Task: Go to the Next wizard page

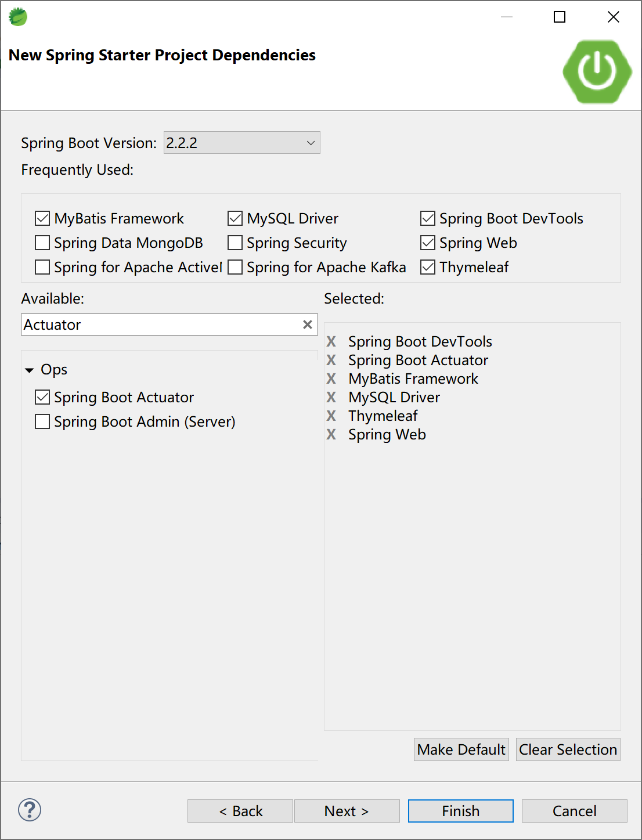Action: [x=347, y=811]
